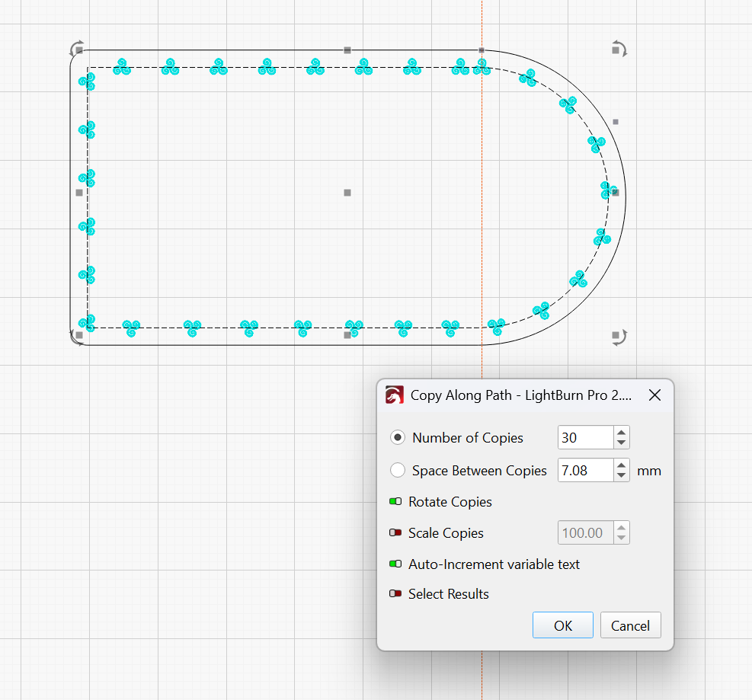Viewport: 752px width, 700px height.
Task: Click the bottom-center resize handle of the selection
Action: click(347, 334)
